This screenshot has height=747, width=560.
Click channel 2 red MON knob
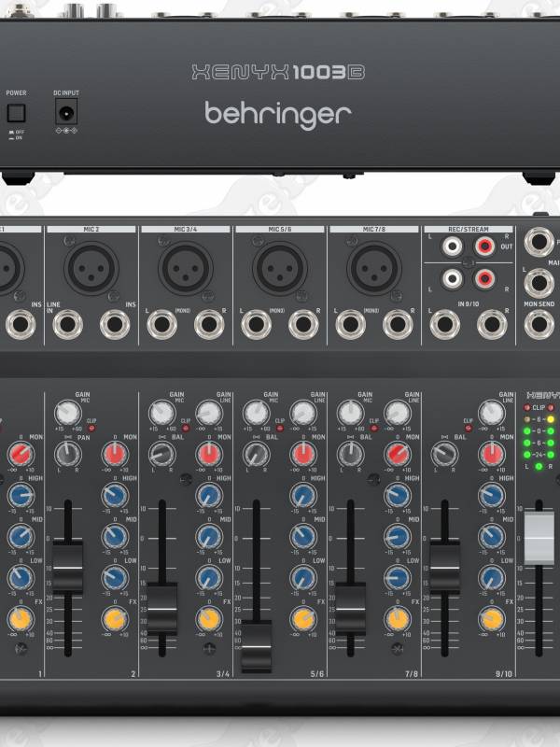coord(115,454)
